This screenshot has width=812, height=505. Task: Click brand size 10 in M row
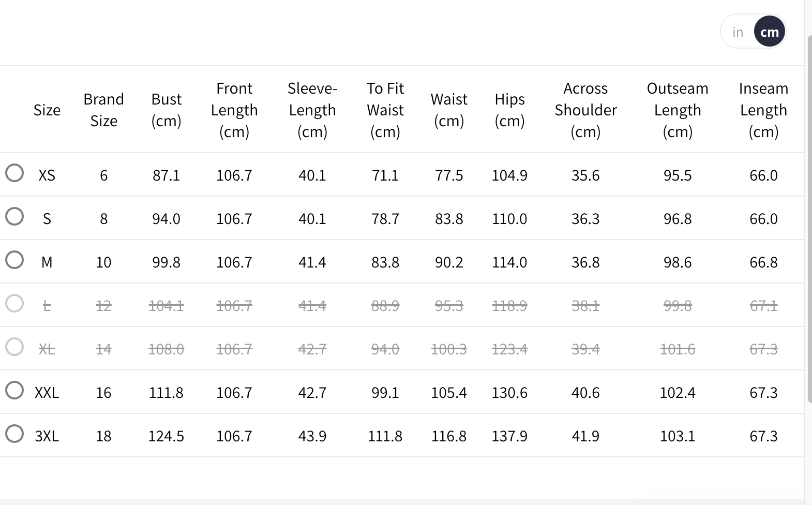pyautogui.click(x=103, y=262)
